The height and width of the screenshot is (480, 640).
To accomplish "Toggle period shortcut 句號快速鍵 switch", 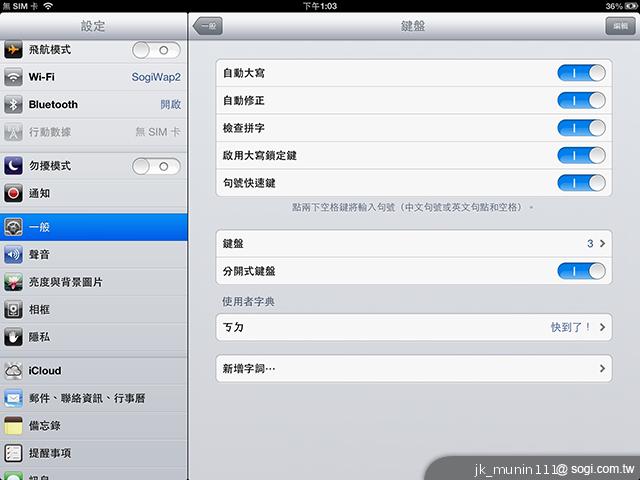I will [581, 183].
